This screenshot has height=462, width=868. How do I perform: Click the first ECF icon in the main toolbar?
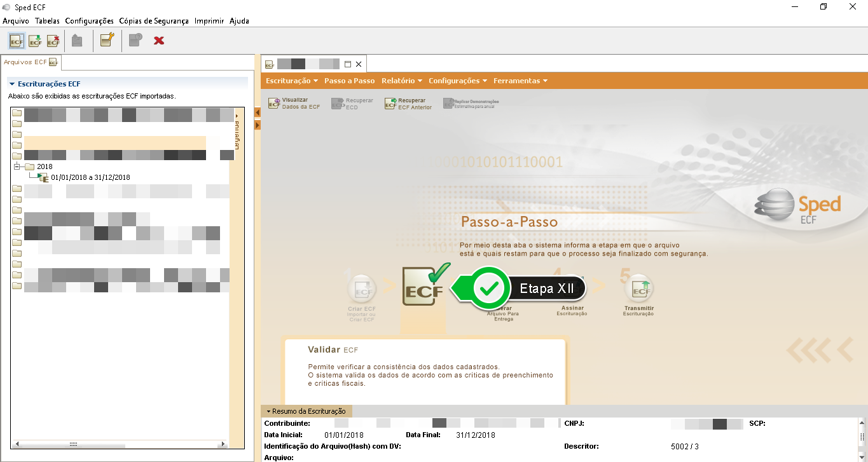pyautogui.click(x=17, y=41)
